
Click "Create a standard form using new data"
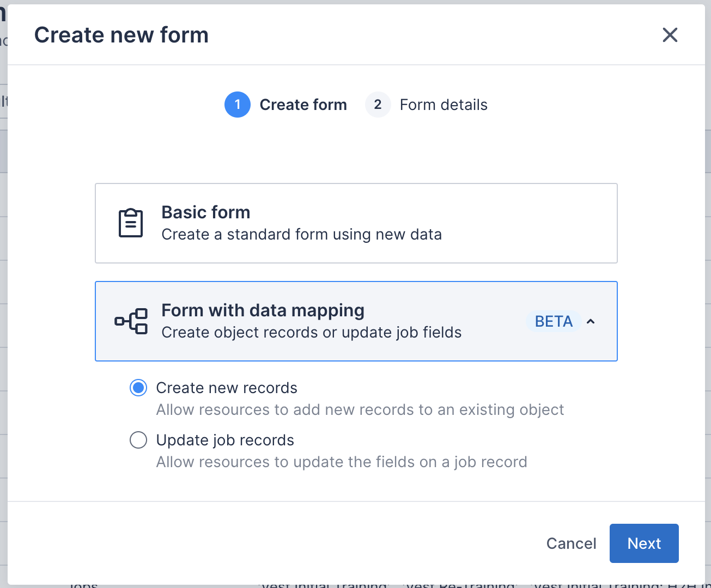click(x=302, y=235)
